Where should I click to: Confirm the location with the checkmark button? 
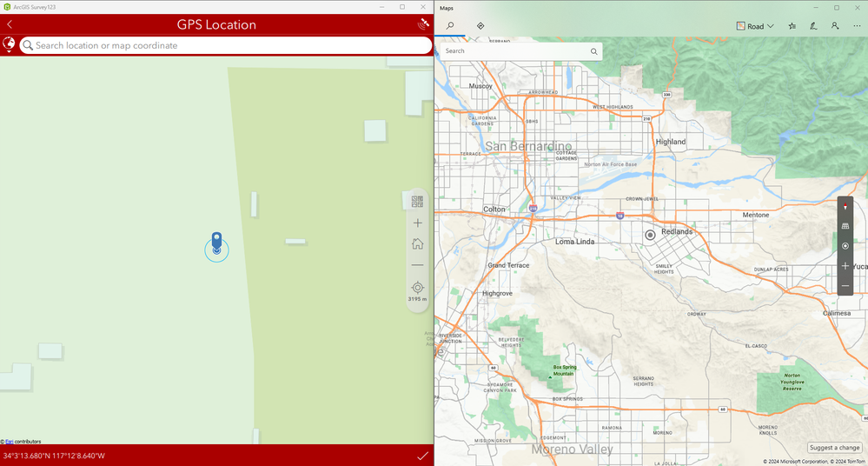point(422,456)
